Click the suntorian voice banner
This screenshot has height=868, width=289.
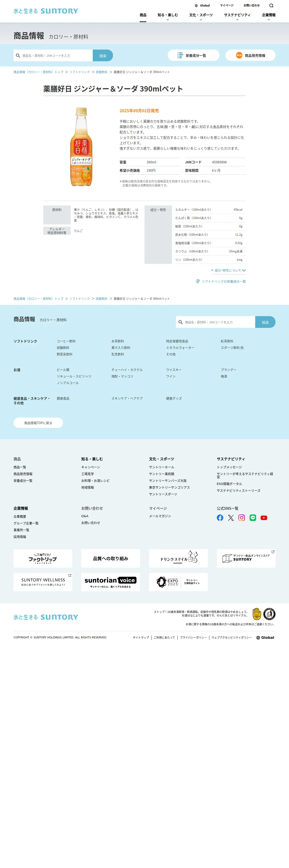click(x=110, y=582)
